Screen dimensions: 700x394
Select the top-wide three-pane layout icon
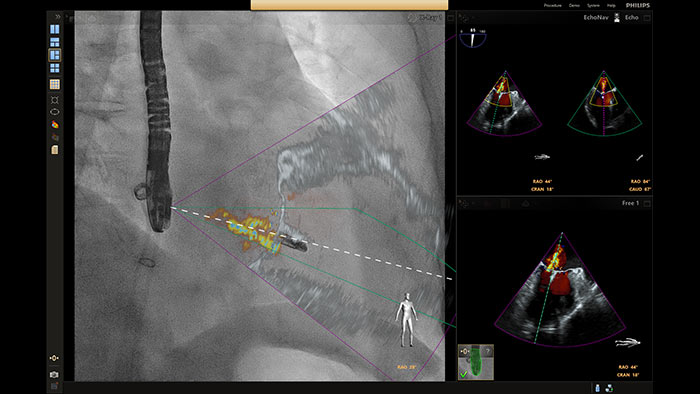click(54, 42)
